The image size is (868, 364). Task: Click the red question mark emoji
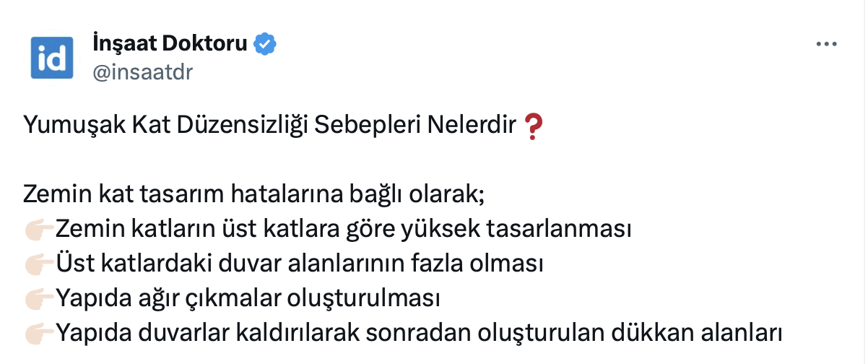[x=532, y=126]
